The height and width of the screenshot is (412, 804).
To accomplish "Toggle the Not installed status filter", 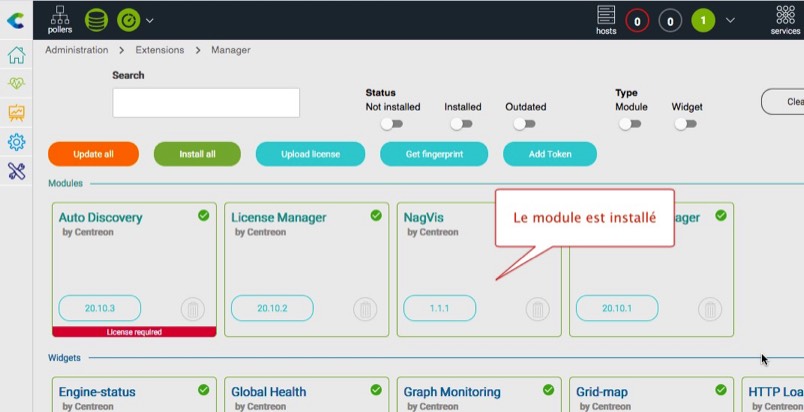I will (392, 124).
